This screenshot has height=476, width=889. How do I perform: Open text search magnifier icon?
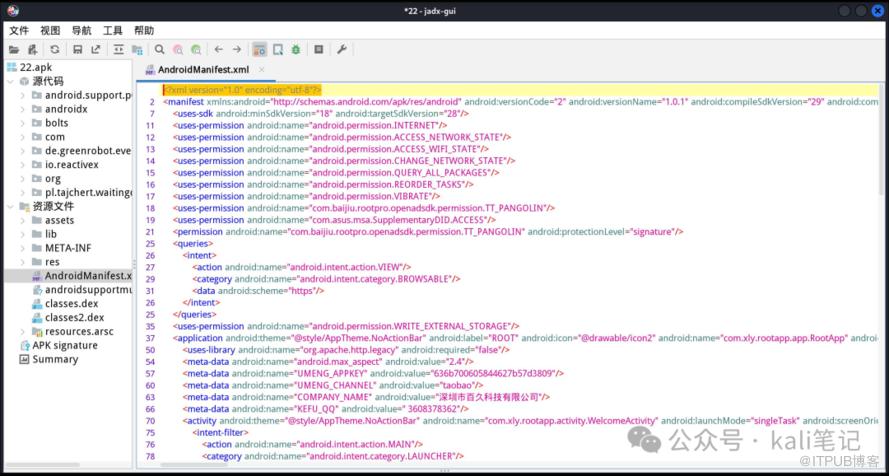tap(160, 49)
